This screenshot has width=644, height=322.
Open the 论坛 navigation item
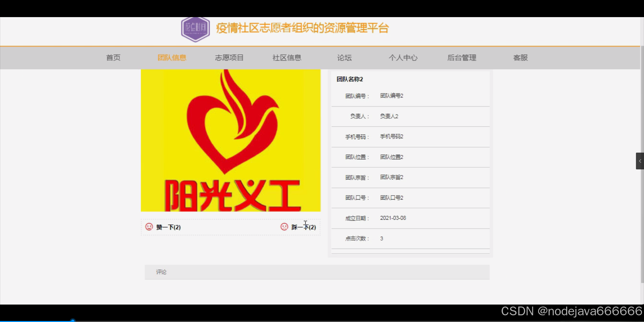pos(344,58)
